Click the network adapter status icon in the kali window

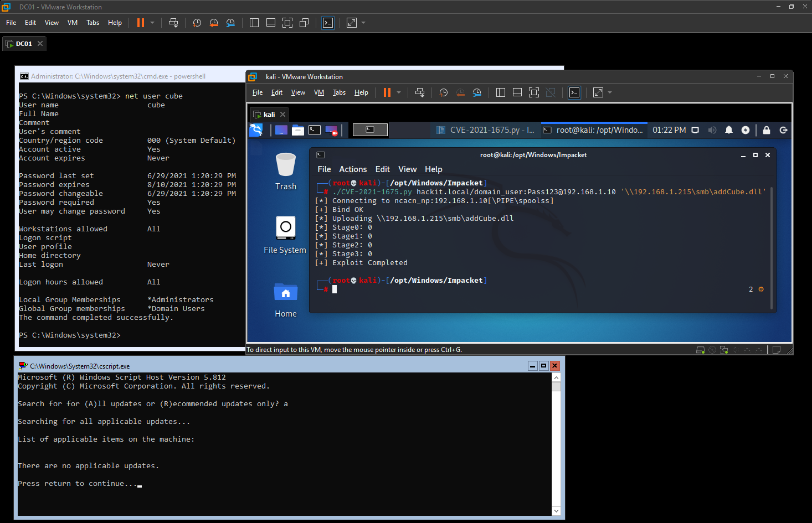pyautogui.click(x=724, y=350)
